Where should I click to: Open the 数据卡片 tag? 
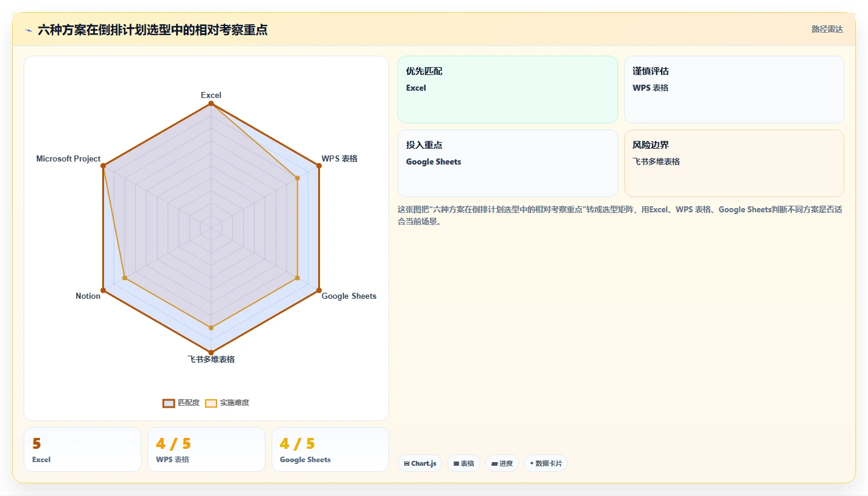(546, 463)
